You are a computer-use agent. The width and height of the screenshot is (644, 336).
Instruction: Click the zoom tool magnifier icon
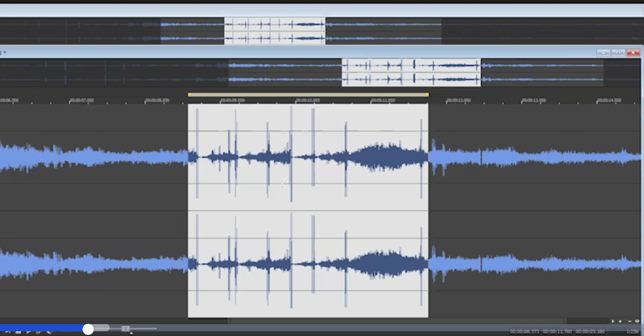coord(637,321)
